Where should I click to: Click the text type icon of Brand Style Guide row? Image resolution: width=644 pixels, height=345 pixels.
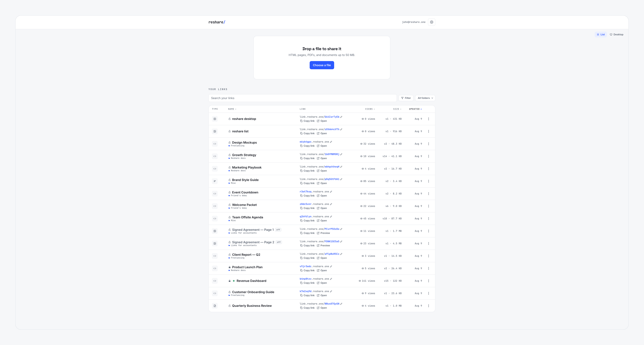pyautogui.click(x=215, y=181)
